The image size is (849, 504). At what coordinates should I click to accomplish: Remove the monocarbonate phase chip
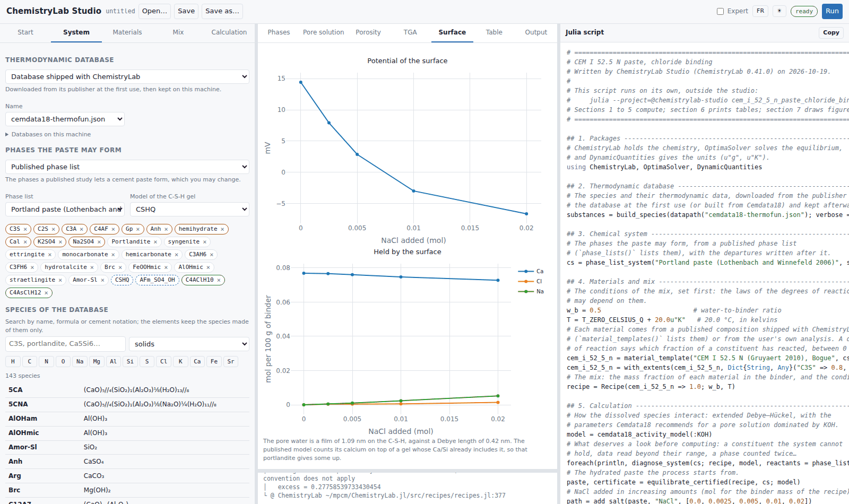(x=113, y=255)
